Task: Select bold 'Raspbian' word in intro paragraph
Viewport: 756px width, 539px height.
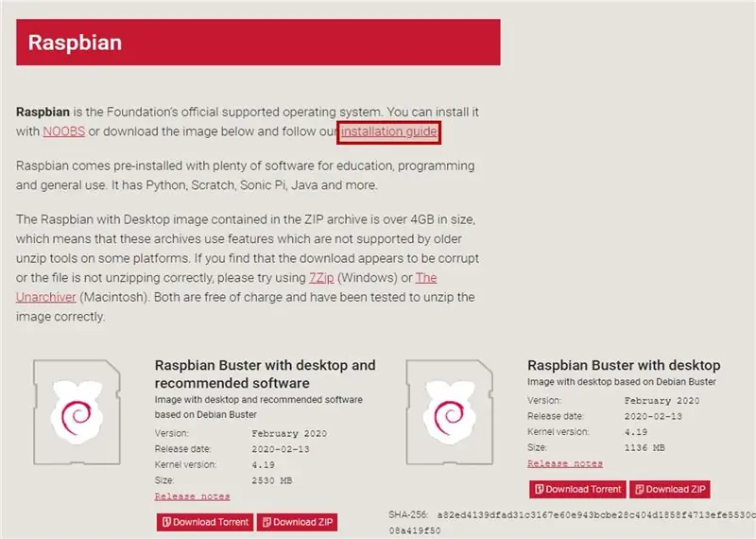Action: 43,112
